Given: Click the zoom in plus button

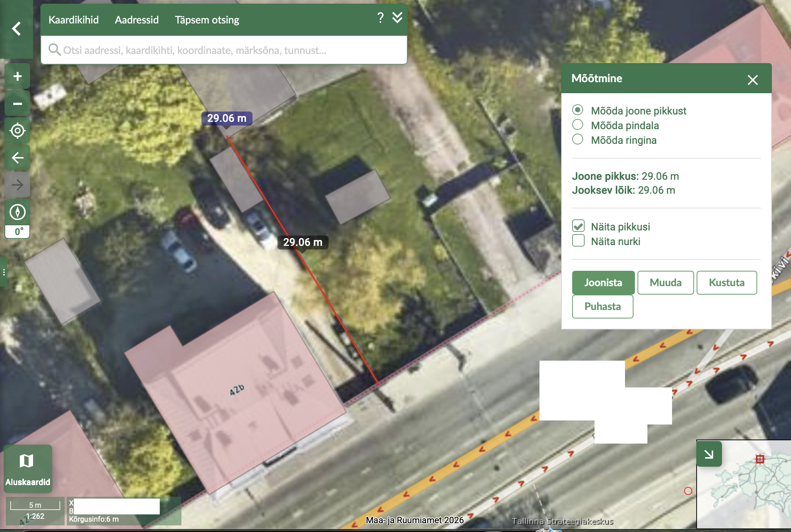Looking at the screenshot, I should click(17, 76).
